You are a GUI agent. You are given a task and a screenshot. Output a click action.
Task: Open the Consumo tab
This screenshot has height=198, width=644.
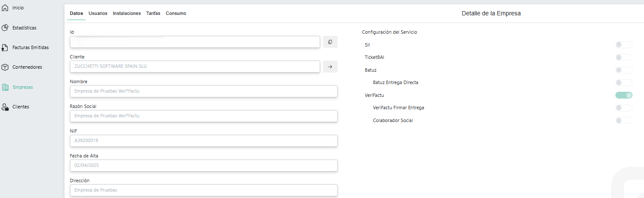point(176,13)
